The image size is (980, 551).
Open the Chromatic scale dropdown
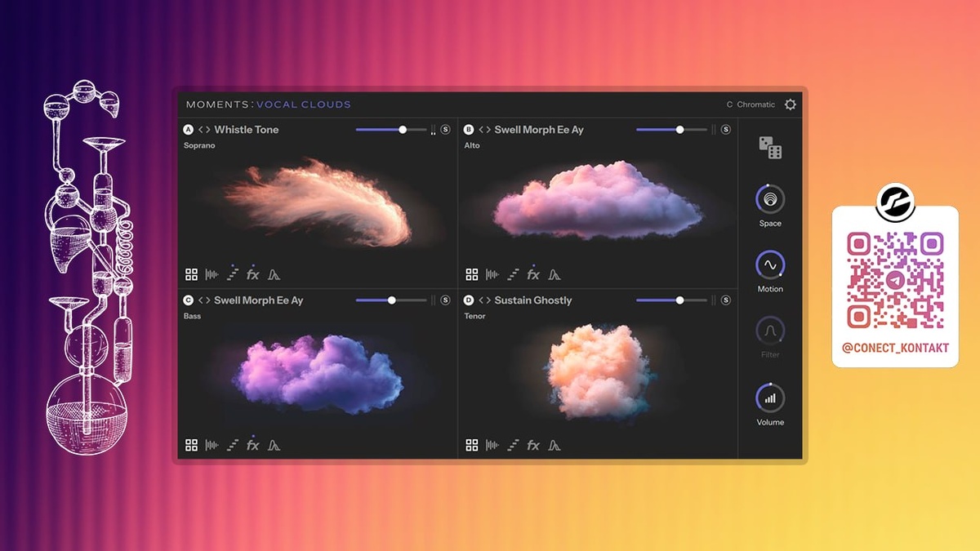(755, 104)
